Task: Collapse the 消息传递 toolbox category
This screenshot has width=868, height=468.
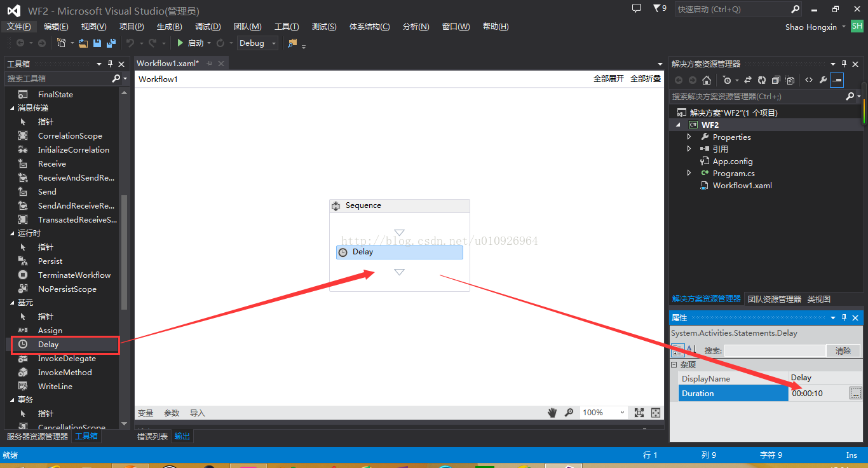Action: [x=12, y=108]
